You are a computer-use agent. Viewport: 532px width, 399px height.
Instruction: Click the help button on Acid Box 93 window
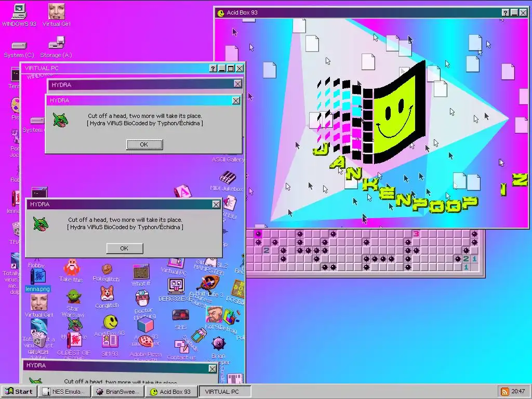click(x=506, y=13)
